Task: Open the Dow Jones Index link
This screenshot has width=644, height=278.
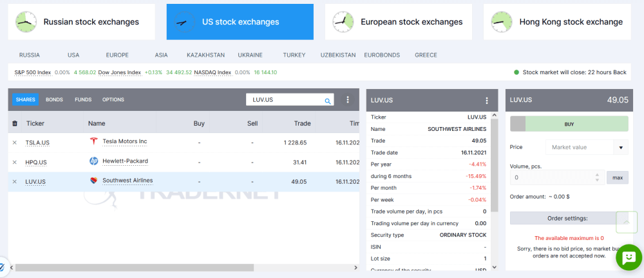Action: [x=120, y=72]
